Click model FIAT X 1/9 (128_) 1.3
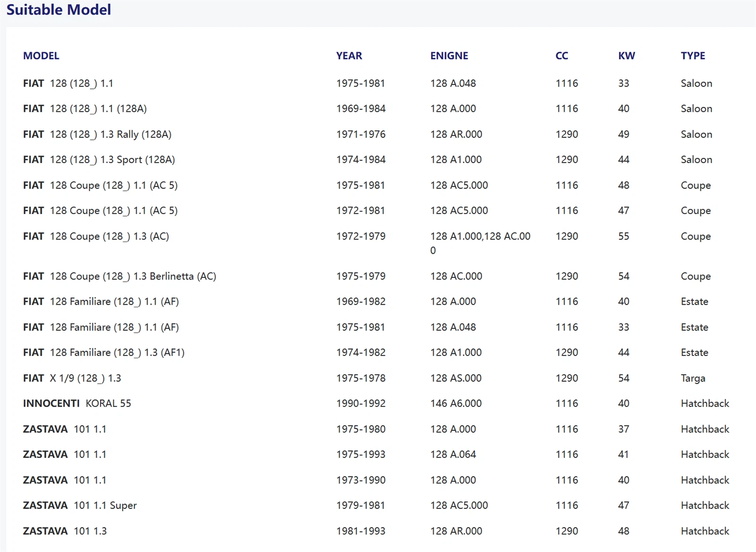Image resolution: width=756 pixels, height=552 pixels. point(72,378)
